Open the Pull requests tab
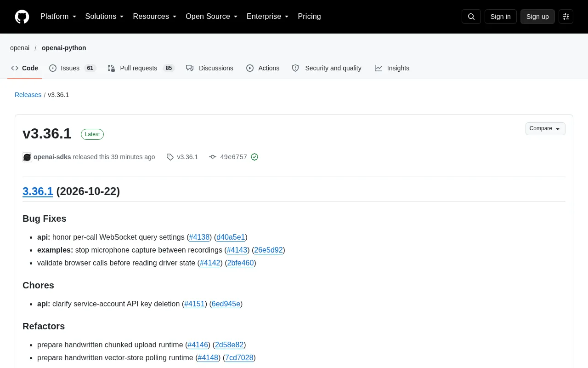The width and height of the screenshot is (588, 368). pyautogui.click(x=141, y=68)
